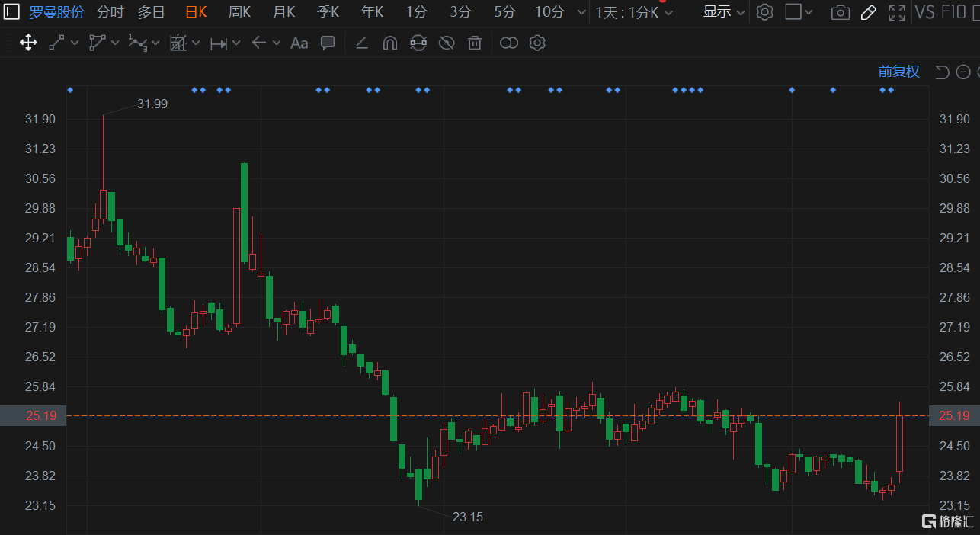Expand the wave tool options

click(155, 43)
